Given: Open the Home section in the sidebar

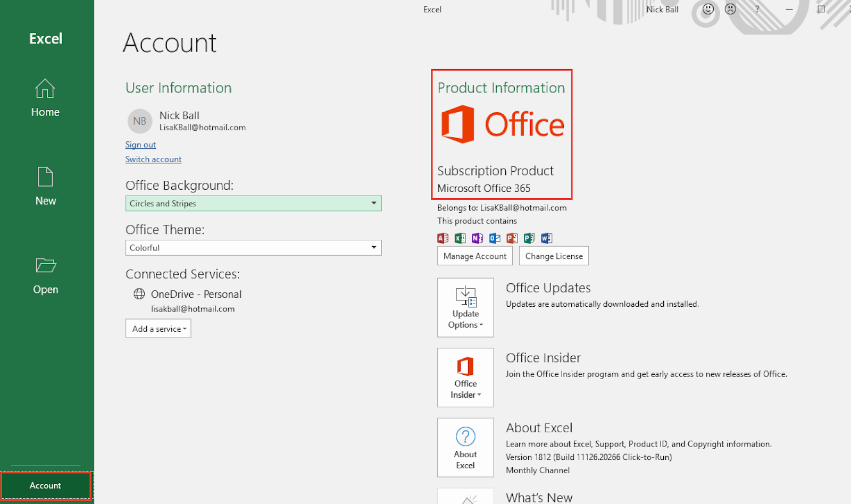Looking at the screenshot, I should click(45, 98).
